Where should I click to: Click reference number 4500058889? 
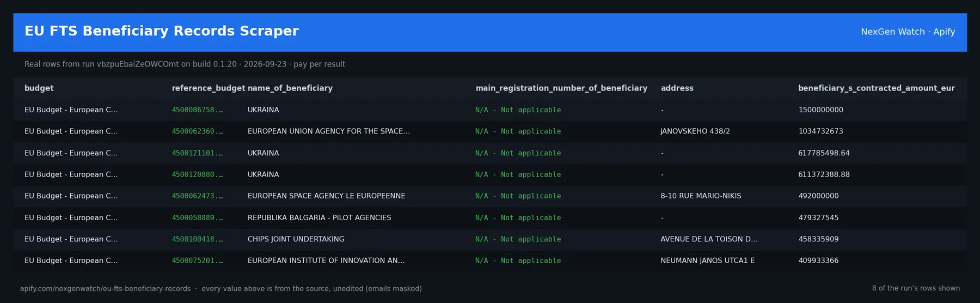197,217
